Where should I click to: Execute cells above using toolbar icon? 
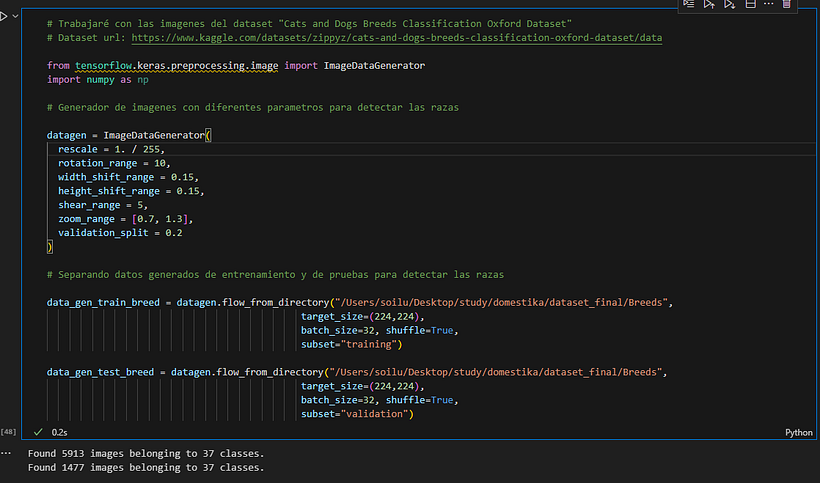[709, 4]
